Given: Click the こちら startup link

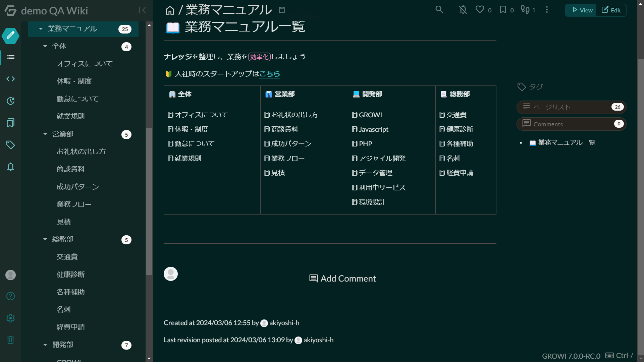Looking at the screenshot, I should [x=270, y=74].
